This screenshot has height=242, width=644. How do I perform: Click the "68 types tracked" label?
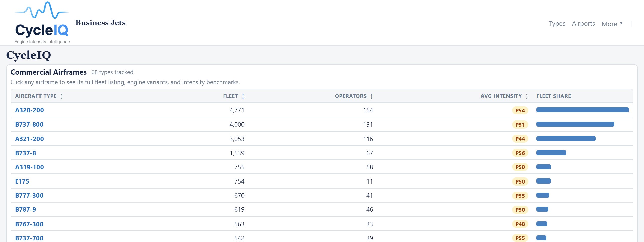coord(112,72)
